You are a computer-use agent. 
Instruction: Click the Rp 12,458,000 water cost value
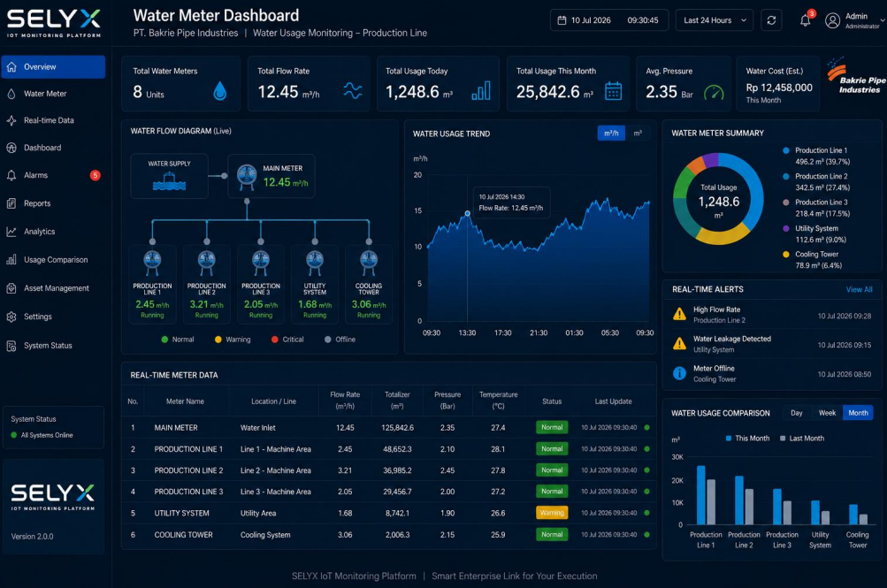[779, 88]
